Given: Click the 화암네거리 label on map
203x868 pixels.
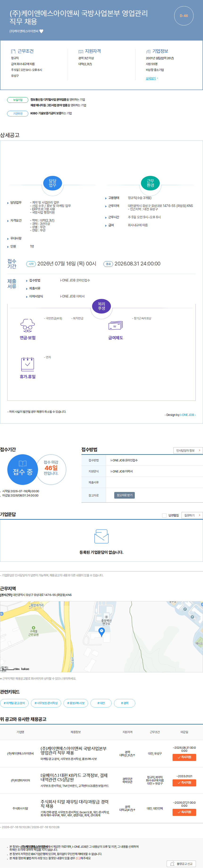Looking at the screenshot, I should click(37, 605).
